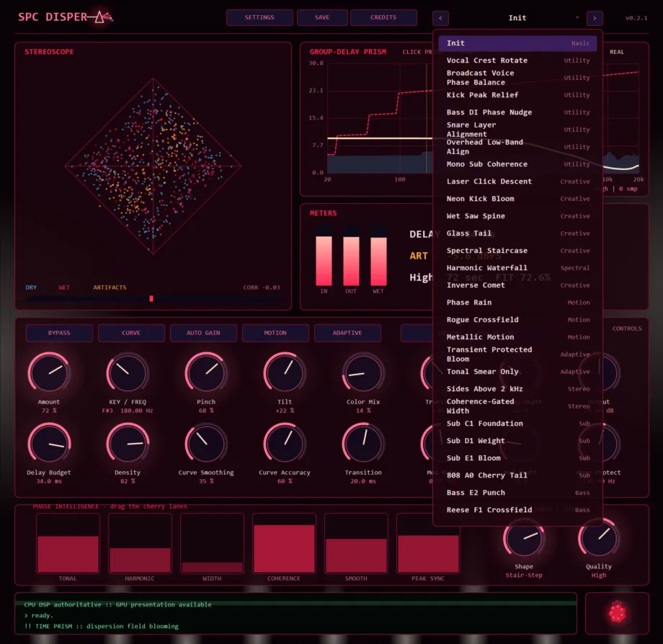Image resolution: width=663 pixels, height=644 pixels.
Task: Choose the Reese F1 Crossfield preset
Action: (x=517, y=510)
